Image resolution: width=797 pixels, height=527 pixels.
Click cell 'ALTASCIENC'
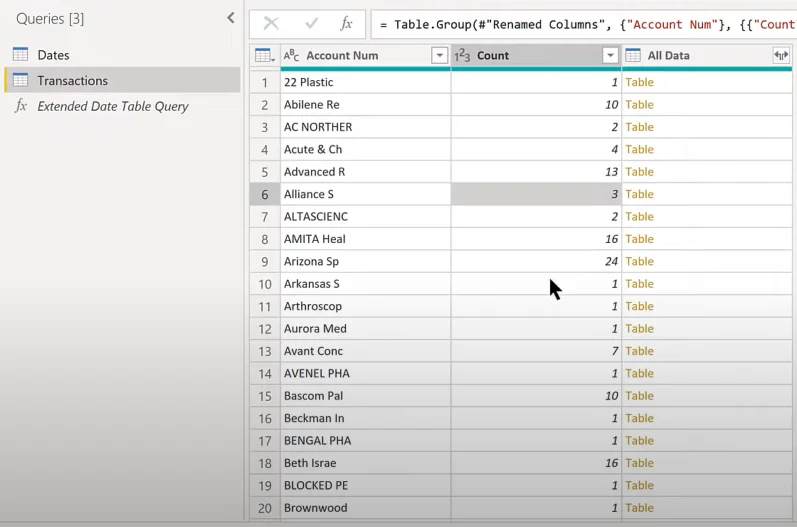tap(365, 216)
